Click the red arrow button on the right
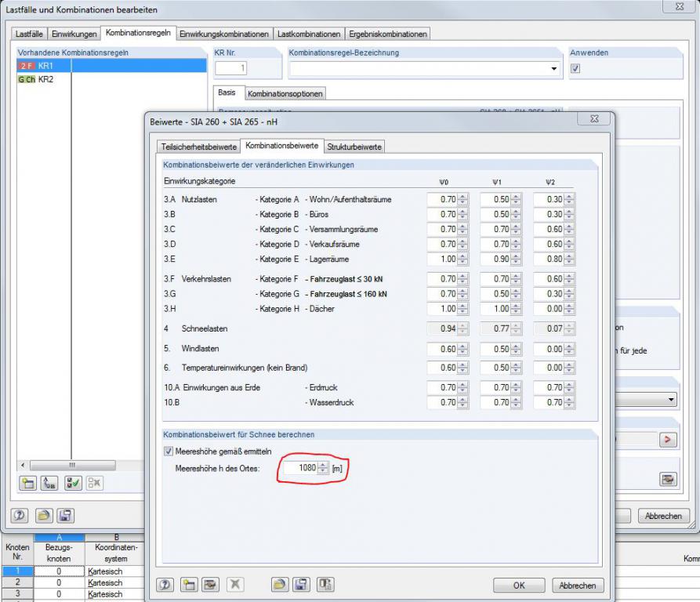 668,440
